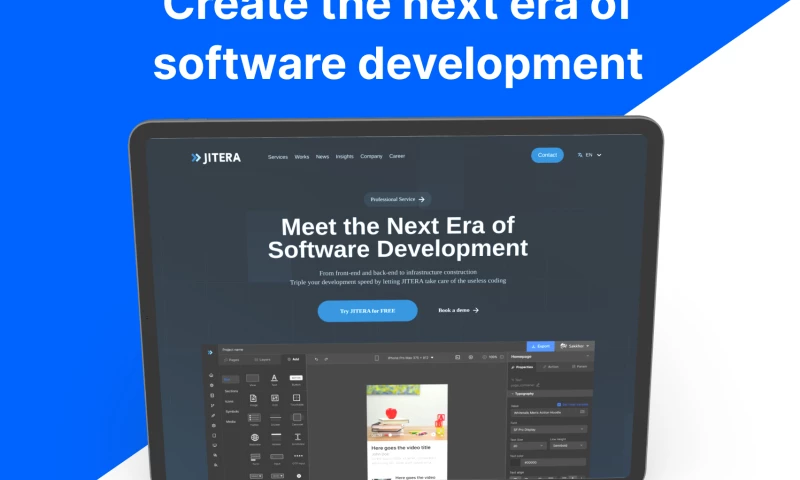Viewport: 800px width, 480px height.
Task: Click the Professional Service pill link
Action: click(397, 199)
